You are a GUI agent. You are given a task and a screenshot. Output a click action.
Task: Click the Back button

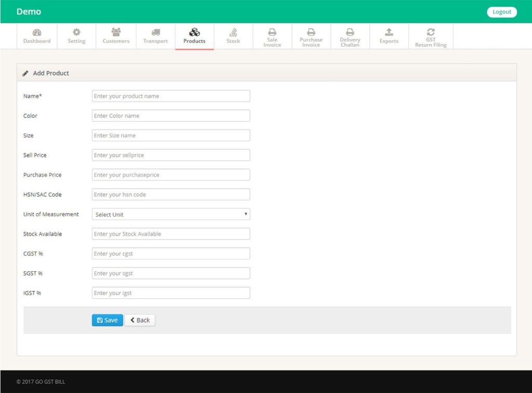(139, 320)
